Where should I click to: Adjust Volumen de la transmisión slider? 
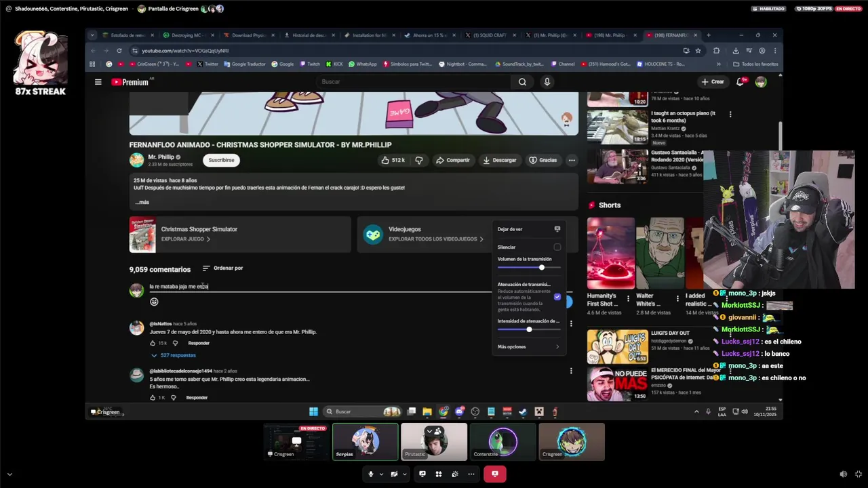point(529,268)
